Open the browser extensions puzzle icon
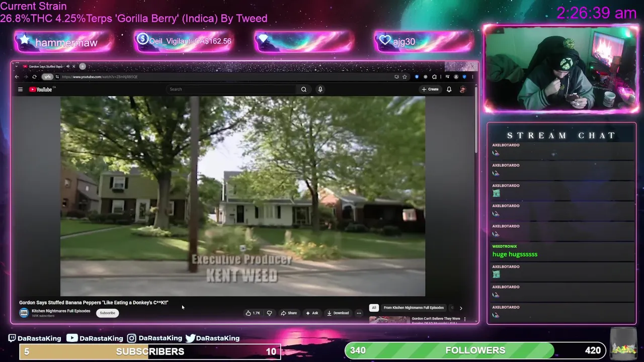 point(434,77)
